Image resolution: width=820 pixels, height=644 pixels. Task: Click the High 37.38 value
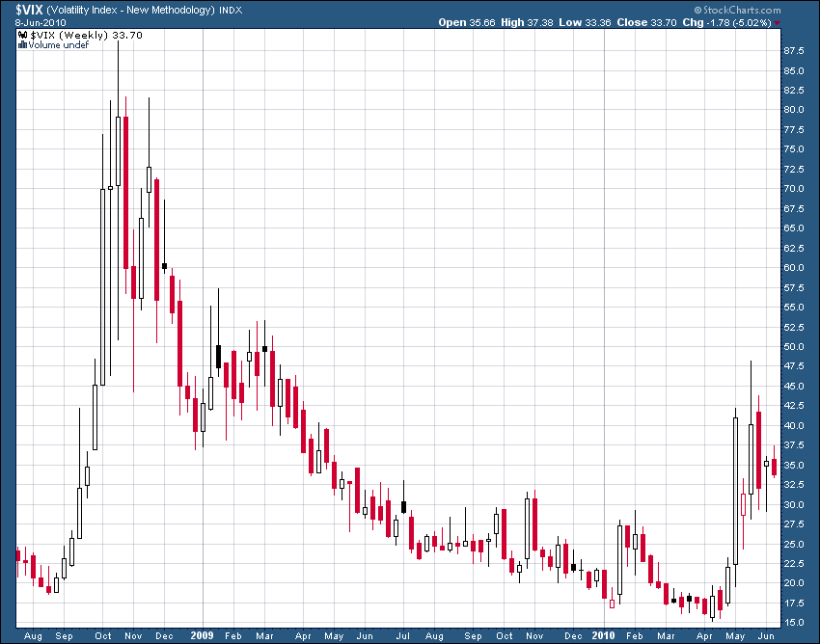pos(527,23)
